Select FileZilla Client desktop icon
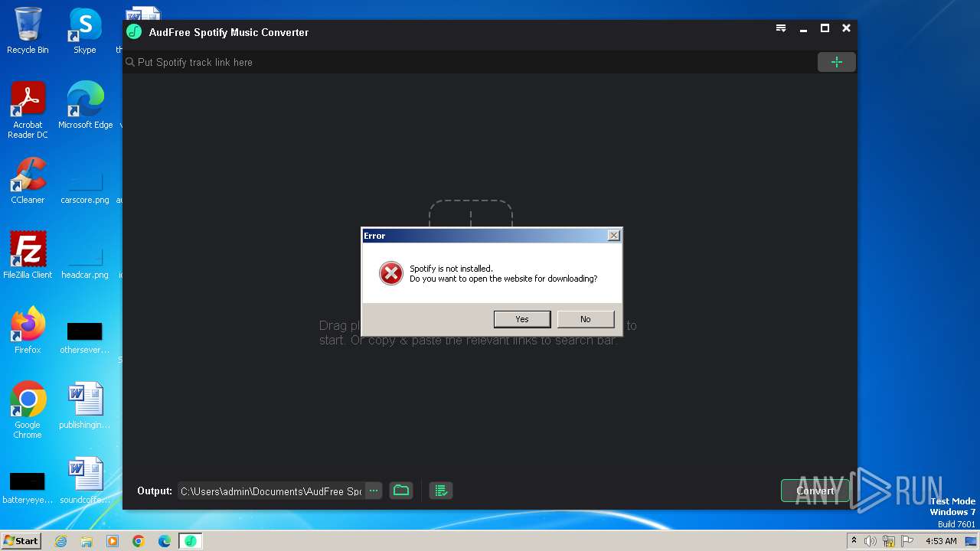 [28, 255]
